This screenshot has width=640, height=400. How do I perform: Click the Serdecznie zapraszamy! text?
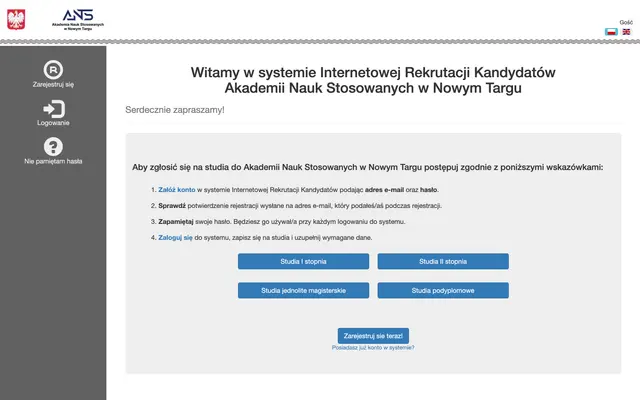tap(175, 110)
